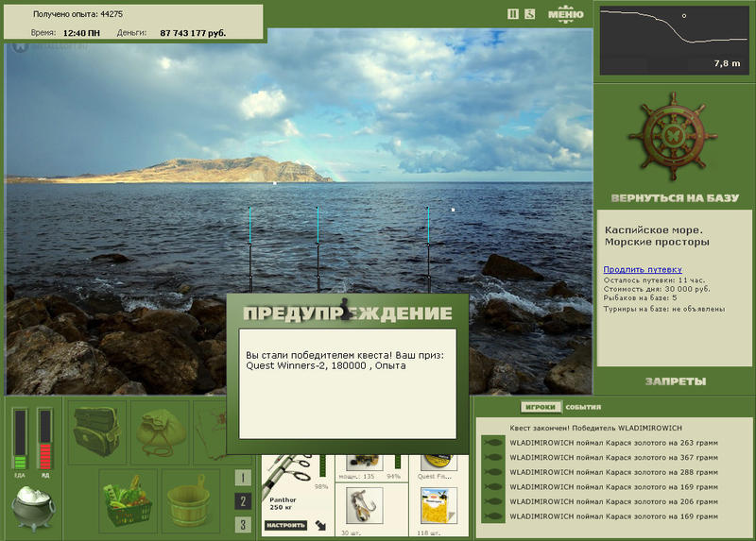
Task: Click ВЕРНУТЬСЯ НА БАЗУ
Action: pos(675,198)
